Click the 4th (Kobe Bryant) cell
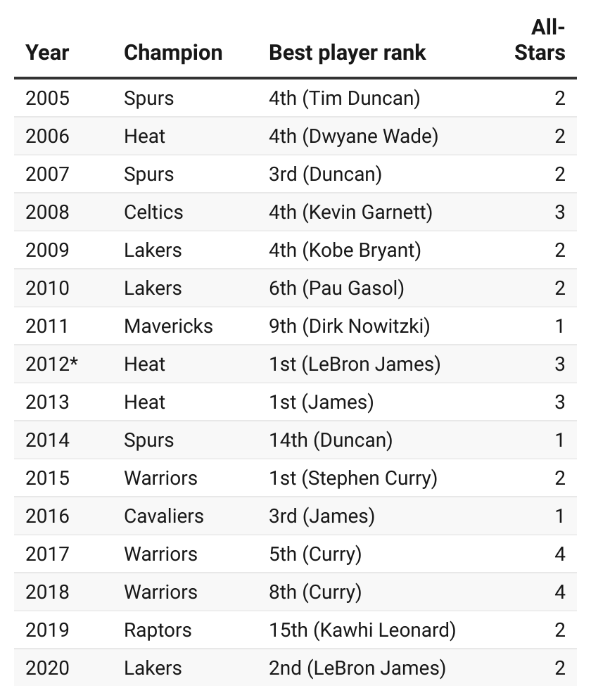 point(345,250)
